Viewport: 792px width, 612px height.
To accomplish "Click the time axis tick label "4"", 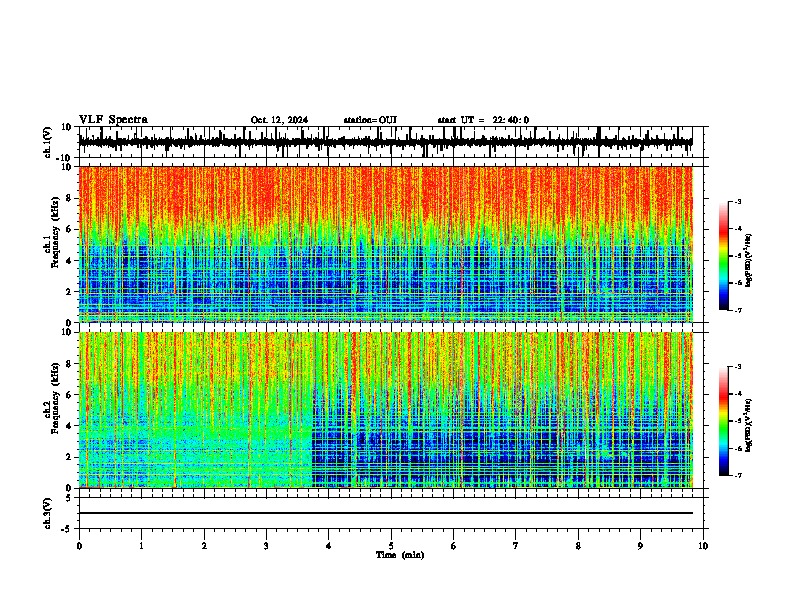I will click(328, 546).
